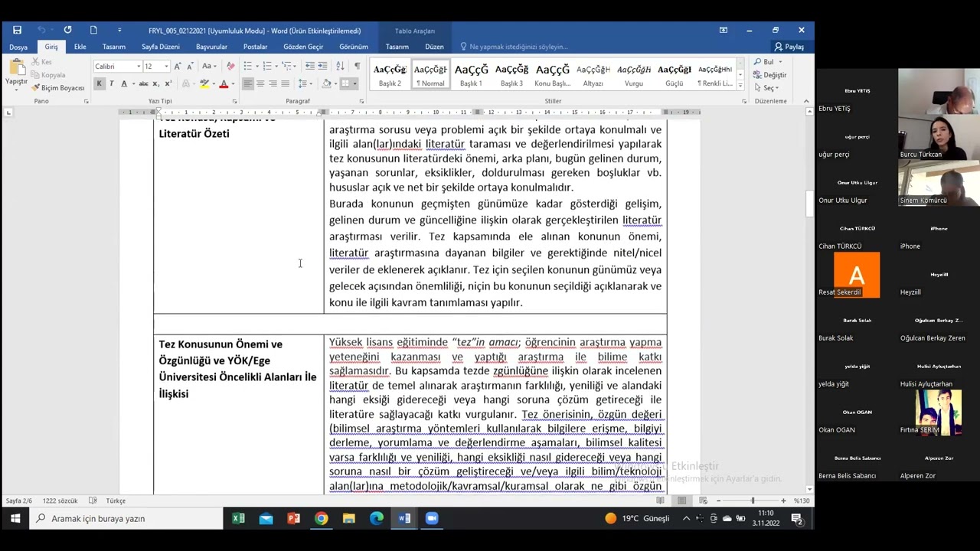This screenshot has width=980, height=551.
Task: Create a new blank document from the Quick Access toolbar
Action: [93, 30]
